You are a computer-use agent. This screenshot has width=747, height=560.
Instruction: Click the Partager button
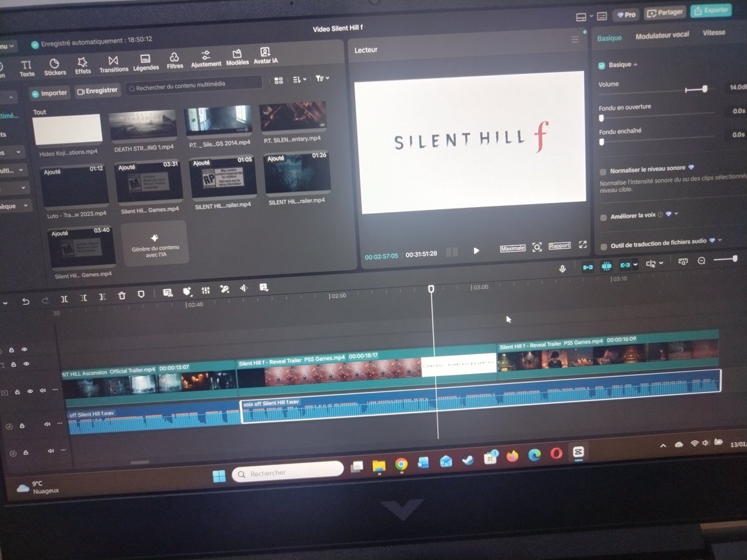[x=664, y=12]
